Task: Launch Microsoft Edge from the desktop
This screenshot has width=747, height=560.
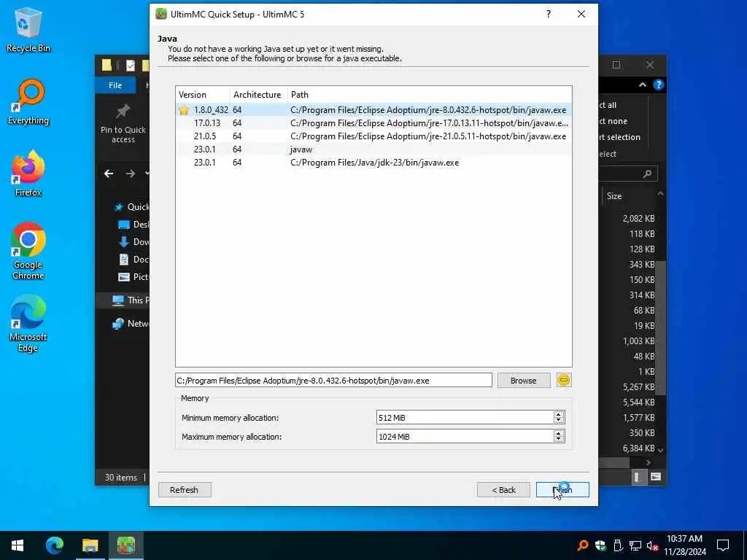Action: coord(28,324)
